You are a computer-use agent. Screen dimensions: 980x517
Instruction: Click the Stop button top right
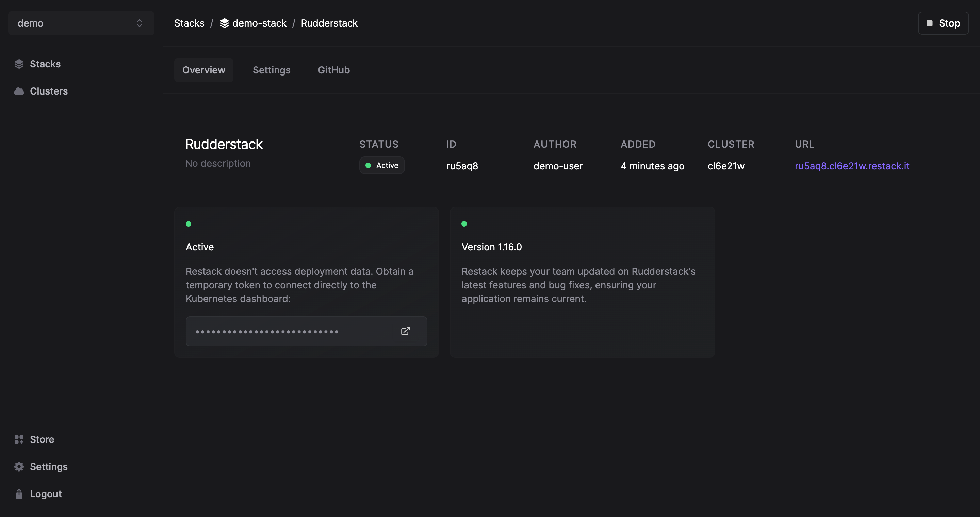pyautogui.click(x=943, y=23)
